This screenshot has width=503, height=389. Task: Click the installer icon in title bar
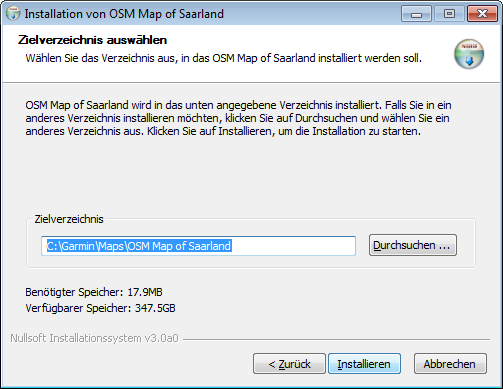point(13,14)
